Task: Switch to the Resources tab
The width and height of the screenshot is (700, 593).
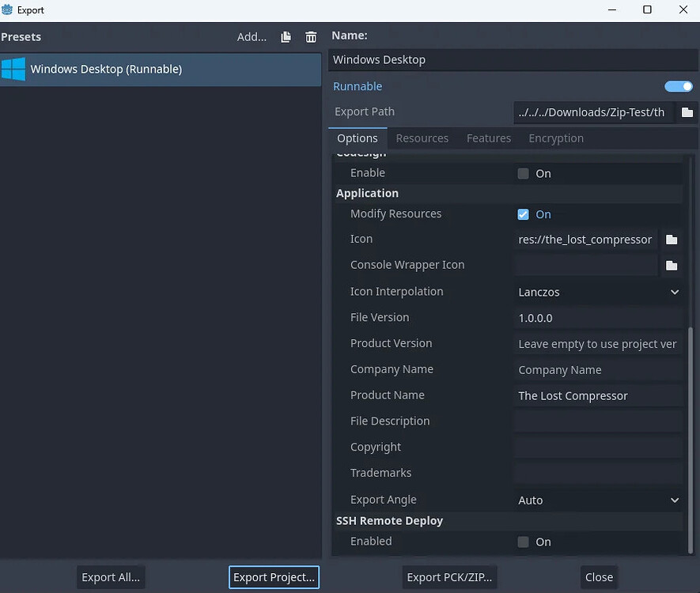Action: (x=422, y=138)
